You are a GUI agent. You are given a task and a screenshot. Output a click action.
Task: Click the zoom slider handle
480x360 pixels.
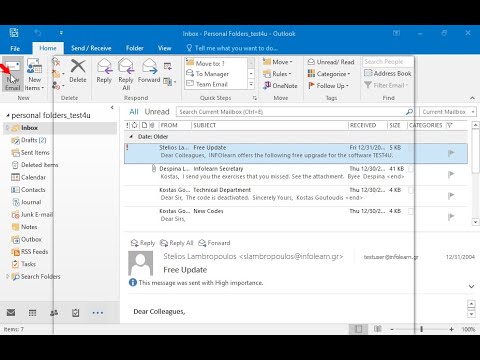click(422, 329)
